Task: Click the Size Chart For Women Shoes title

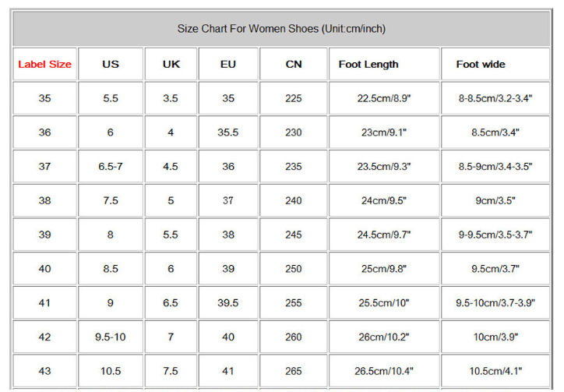Action: coord(281,29)
